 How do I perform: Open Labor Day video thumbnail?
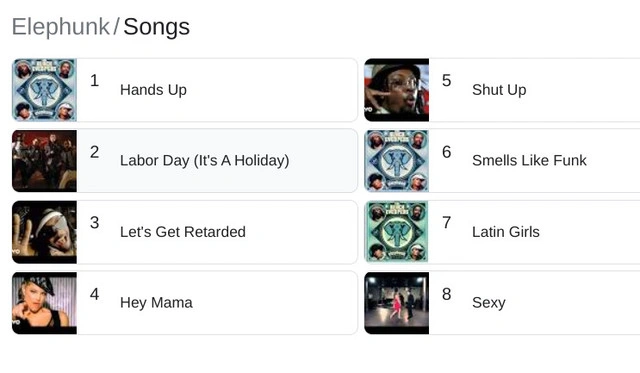tap(44, 161)
